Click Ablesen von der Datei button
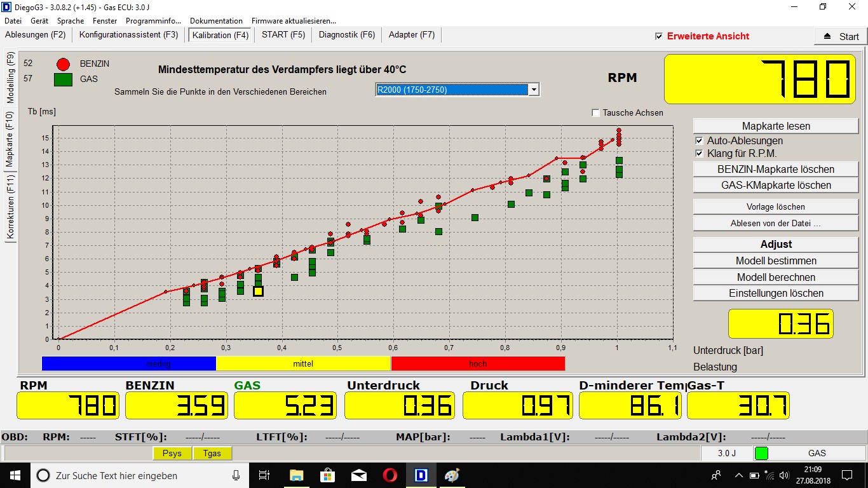The image size is (868, 488). tap(776, 223)
